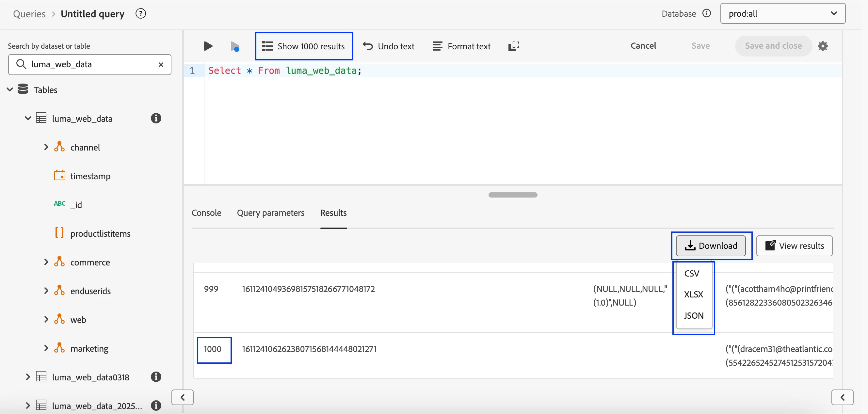Screen dimensions: 868x414
Task: Expand the channel field node
Action: 46,147
